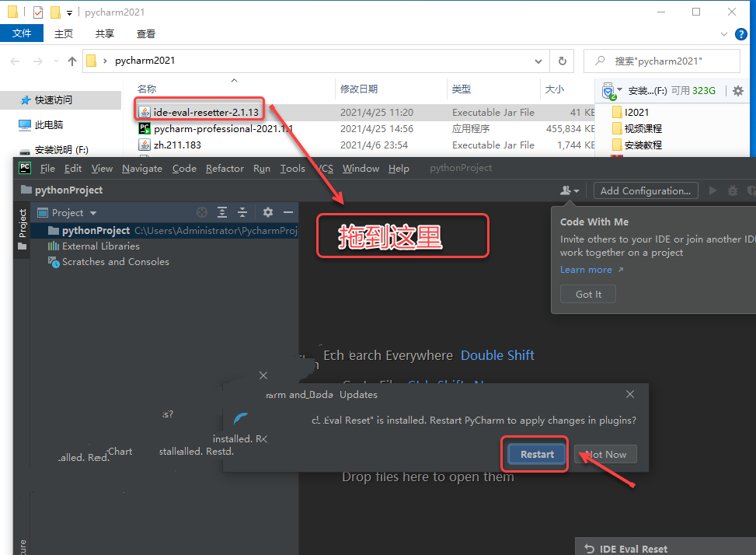Viewport: 756px width, 555px height.
Task: Hide the Project panel with minus icon
Action: point(288,212)
